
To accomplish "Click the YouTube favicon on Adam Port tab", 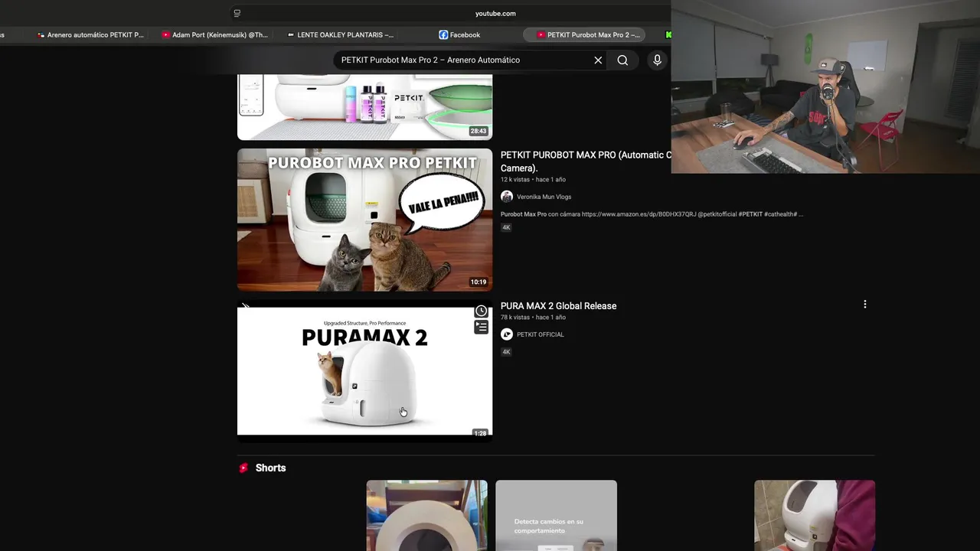I will click(x=166, y=34).
